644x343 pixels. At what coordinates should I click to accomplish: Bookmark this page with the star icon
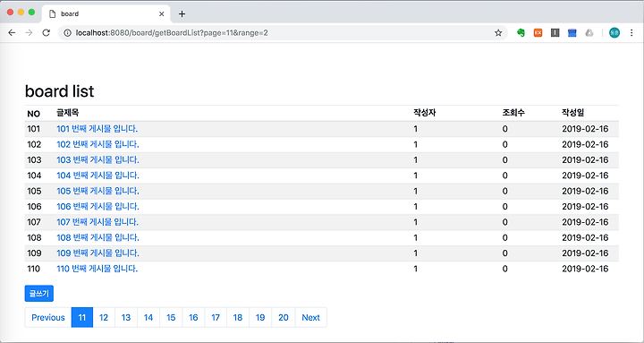pos(498,33)
